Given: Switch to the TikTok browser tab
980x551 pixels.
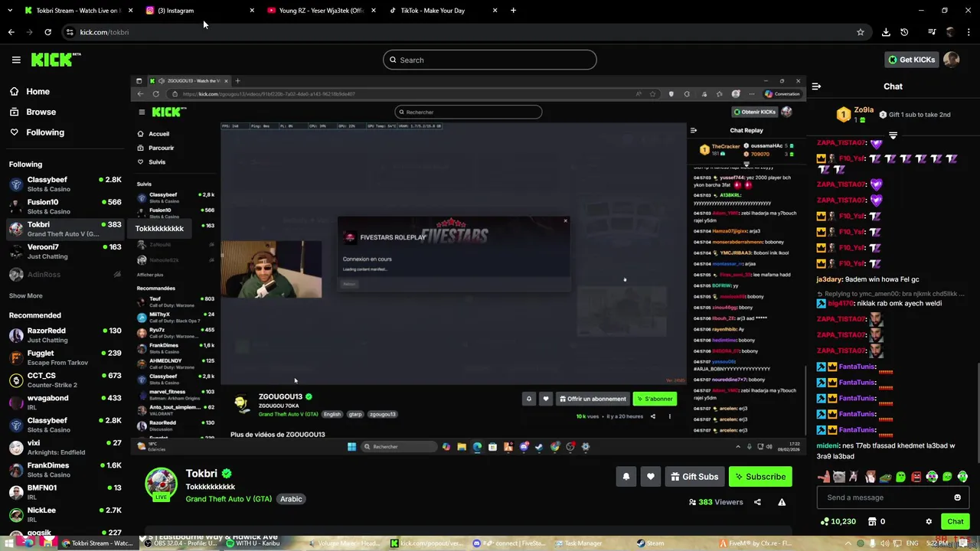Looking at the screenshot, I should coord(443,11).
